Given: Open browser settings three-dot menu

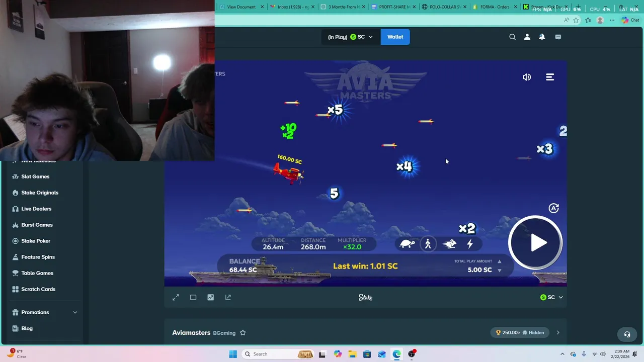Looking at the screenshot, I should tap(612, 20).
